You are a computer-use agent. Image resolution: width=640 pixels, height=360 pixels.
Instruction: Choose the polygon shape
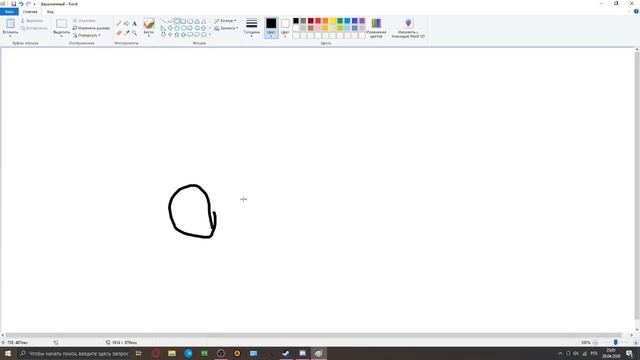(x=197, y=21)
